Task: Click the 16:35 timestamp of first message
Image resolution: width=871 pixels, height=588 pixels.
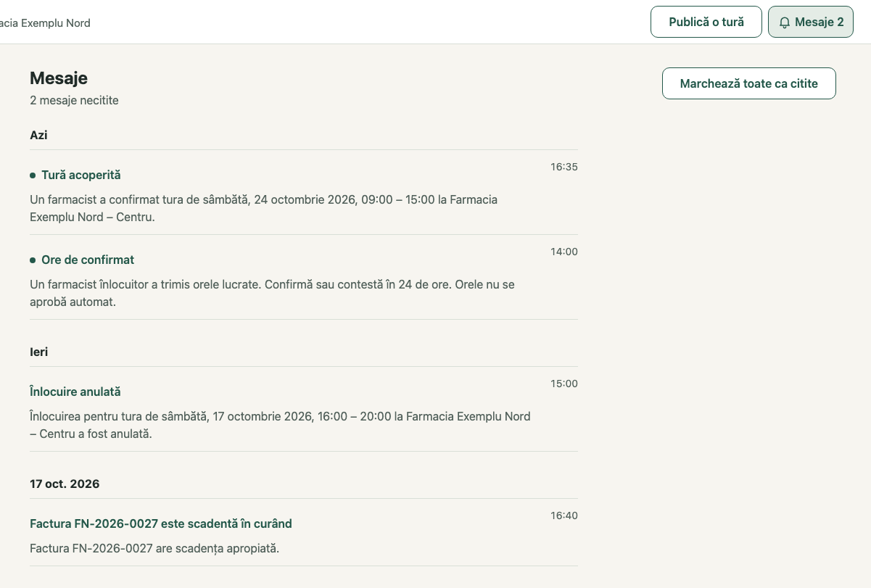Action: point(564,167)
